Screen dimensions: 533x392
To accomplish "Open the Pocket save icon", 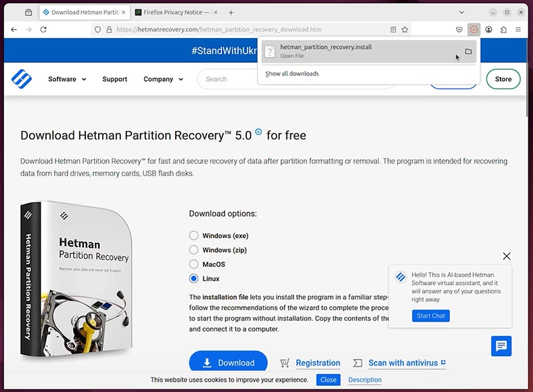I will click(459, 30).
